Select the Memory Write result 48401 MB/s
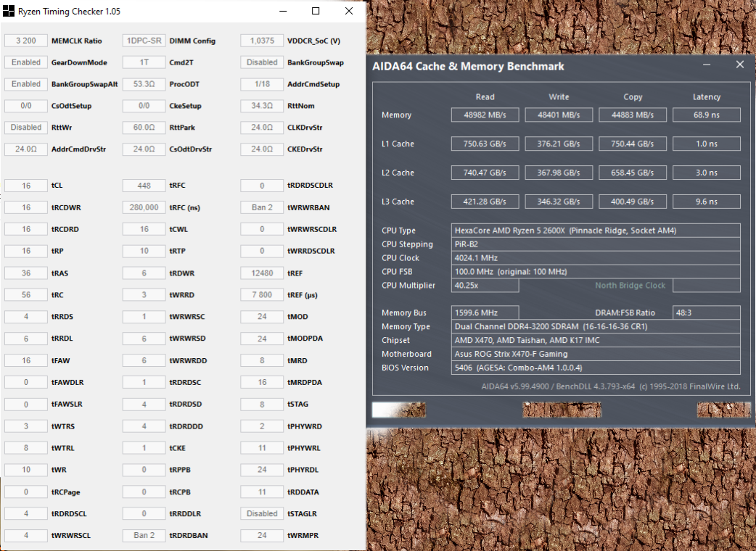 559,115
